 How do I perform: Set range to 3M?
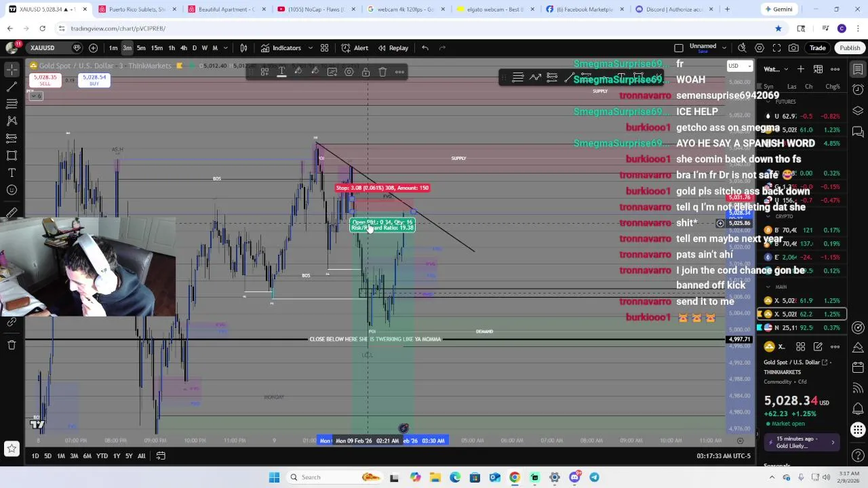74,456
